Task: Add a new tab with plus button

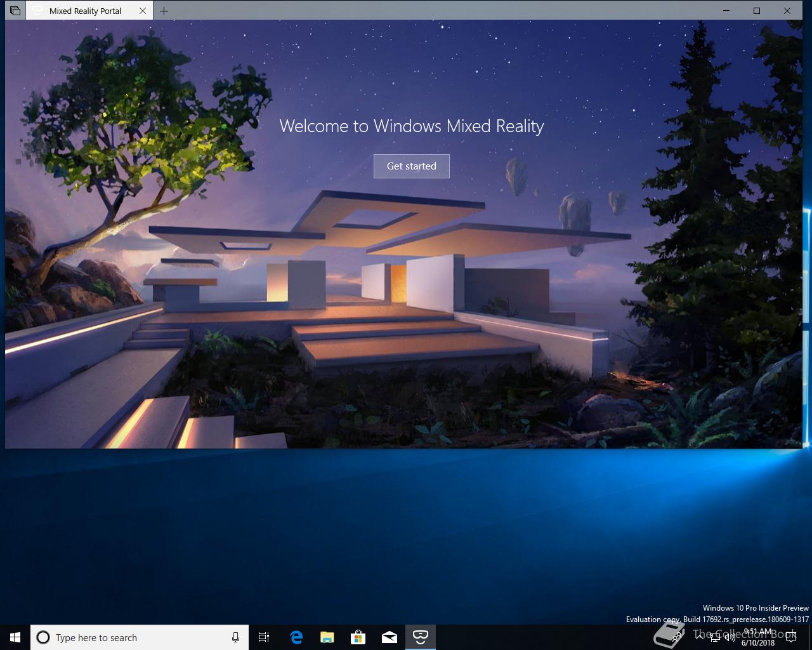Action: (x=164, y=11)
